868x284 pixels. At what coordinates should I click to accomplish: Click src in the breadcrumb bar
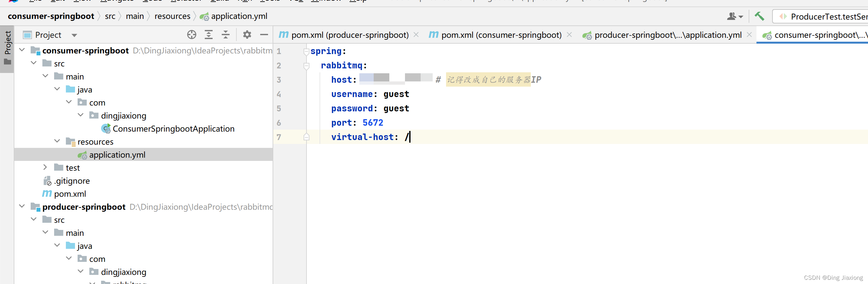coord(110,16)
